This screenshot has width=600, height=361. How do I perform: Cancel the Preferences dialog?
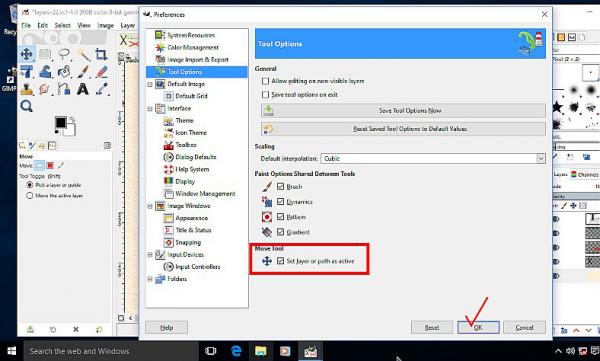pos(524,327)
